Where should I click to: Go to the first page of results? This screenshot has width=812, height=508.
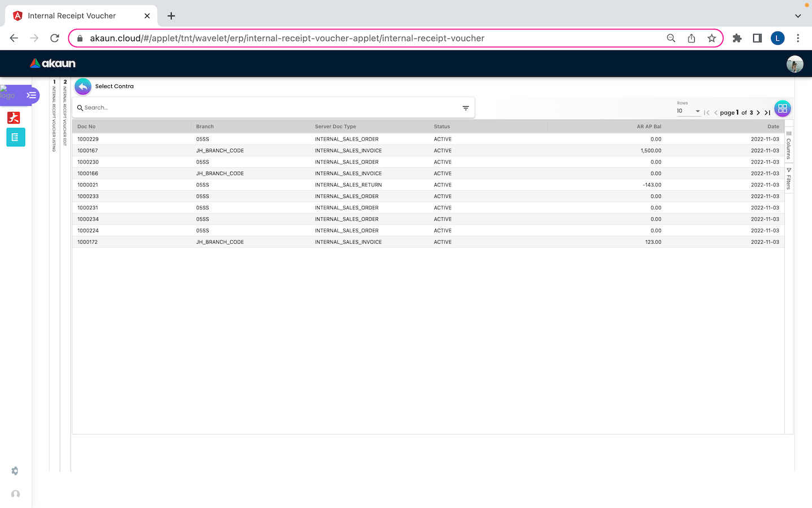[x=707, y=113]
